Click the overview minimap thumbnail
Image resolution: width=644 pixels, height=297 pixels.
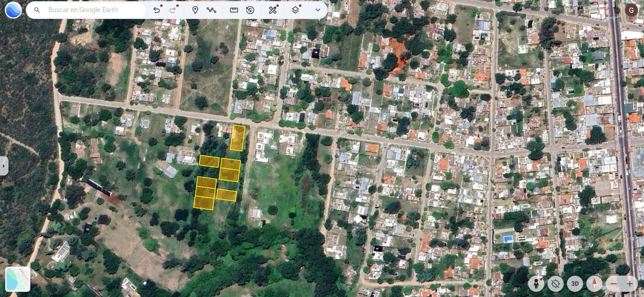click(x=18, y=279)
